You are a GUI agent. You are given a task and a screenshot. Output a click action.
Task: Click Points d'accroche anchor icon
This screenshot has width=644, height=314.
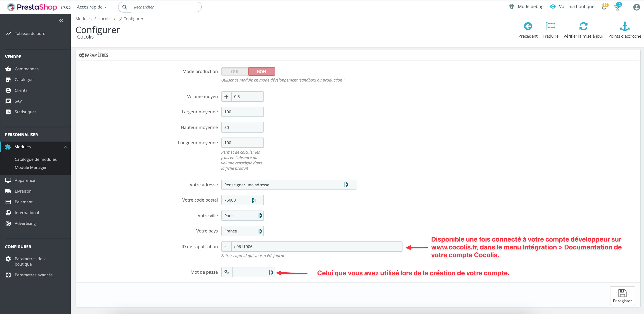(x=625, y=26)
